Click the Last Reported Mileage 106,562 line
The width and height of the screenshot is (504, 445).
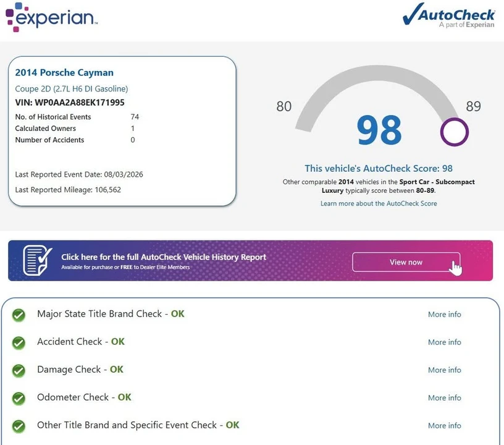[68, 190]
